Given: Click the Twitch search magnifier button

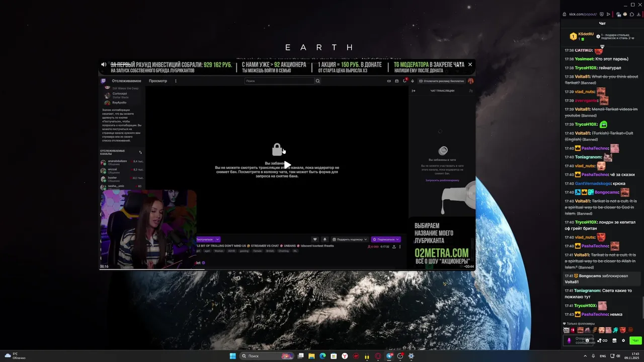Looking at the screenshot, I should click(318, 81).
